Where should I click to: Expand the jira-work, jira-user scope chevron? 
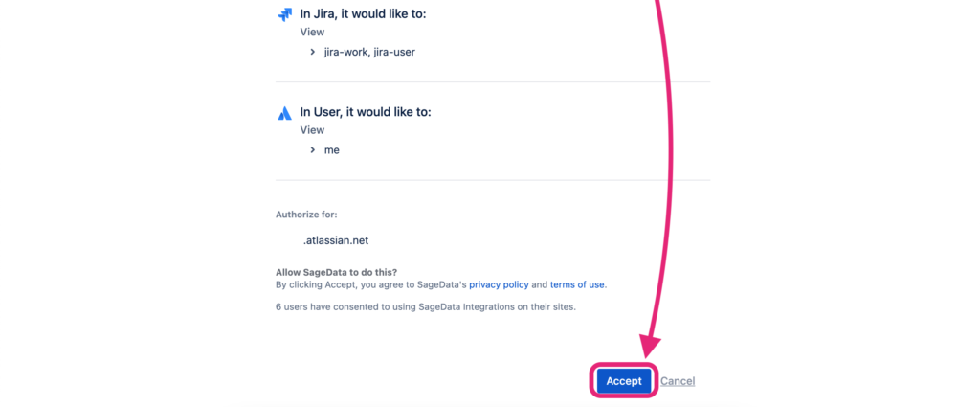tap(313, 52)
